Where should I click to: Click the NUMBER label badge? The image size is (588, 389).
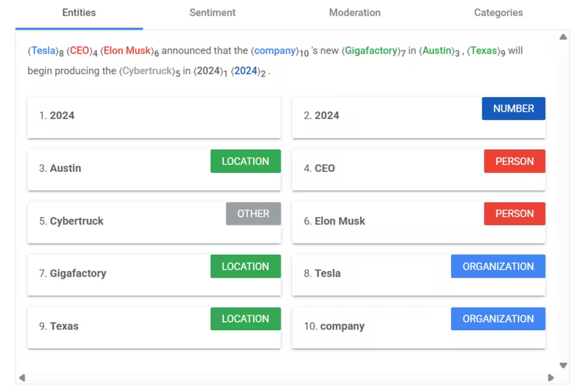pos(513,109)
